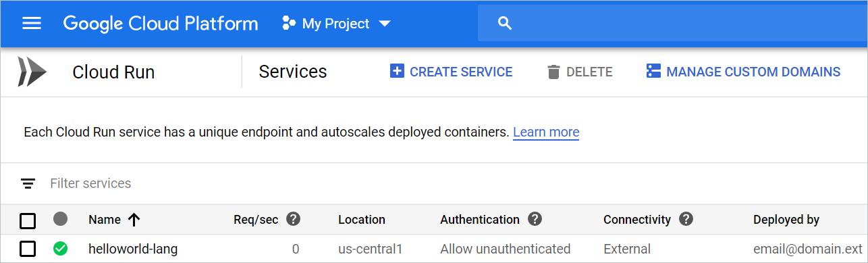The height and width of the screenshot is (263, 868).
Task: Click the Connectivity help question icon
Action: point(686,219)
